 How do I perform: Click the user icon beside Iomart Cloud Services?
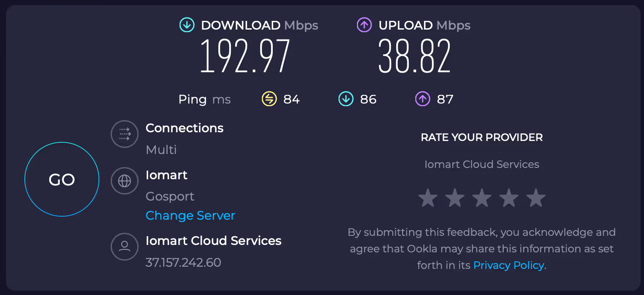[125, 246]
